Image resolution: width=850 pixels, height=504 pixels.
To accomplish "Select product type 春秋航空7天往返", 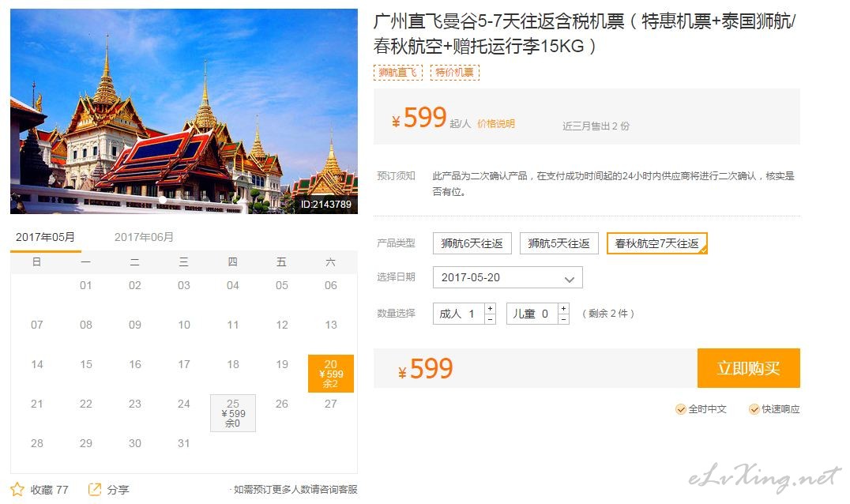I will click(657, 243).
